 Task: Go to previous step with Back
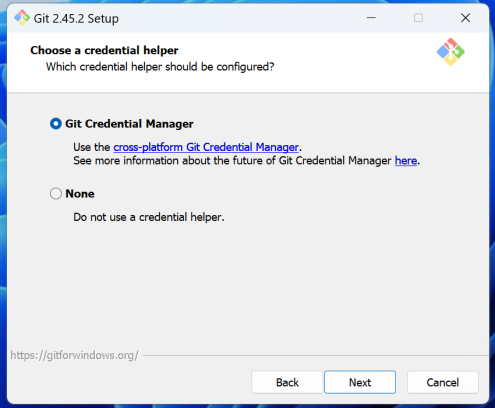(x=287, y=382)
